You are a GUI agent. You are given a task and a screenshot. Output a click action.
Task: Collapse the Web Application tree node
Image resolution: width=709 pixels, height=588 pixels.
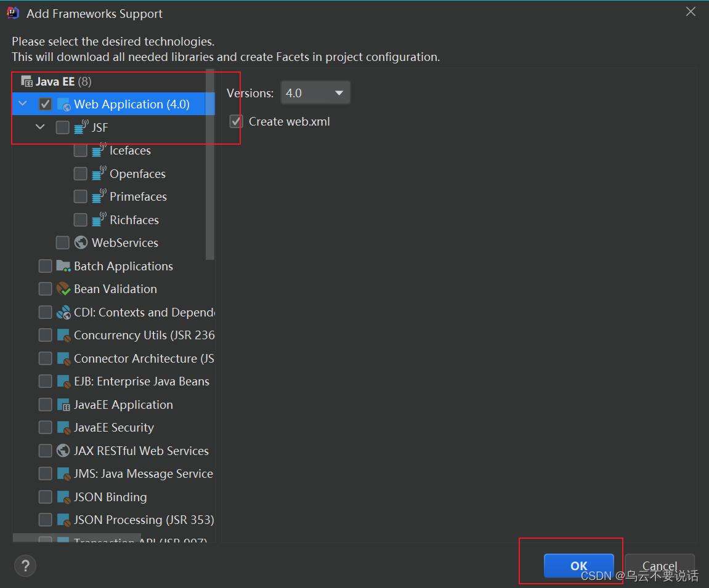coord(23,104)
